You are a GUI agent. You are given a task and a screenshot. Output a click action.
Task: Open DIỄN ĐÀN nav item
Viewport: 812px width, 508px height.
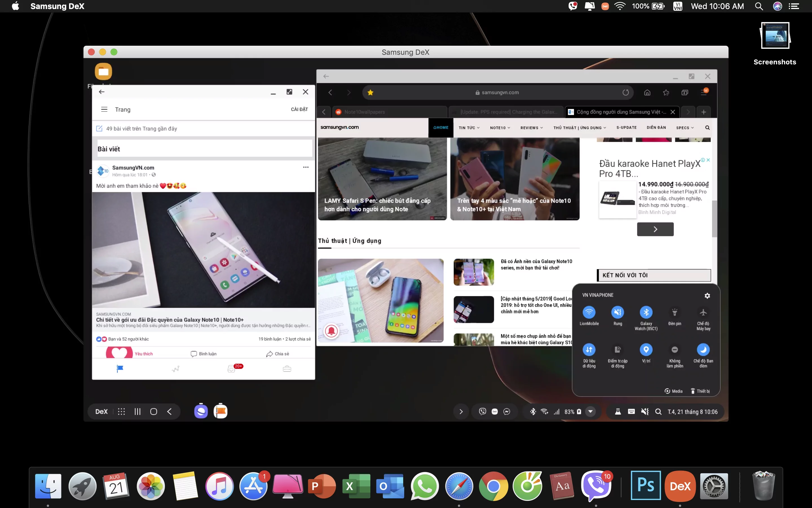click(656, 128)
